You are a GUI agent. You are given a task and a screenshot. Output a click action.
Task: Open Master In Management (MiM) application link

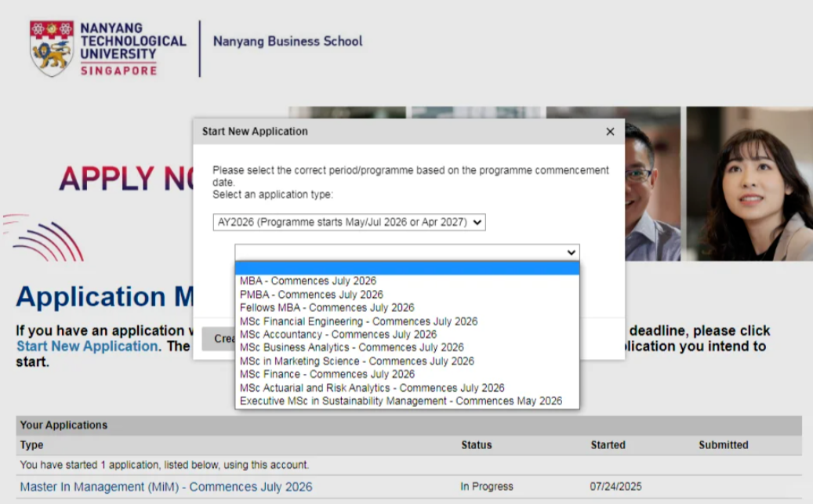(x=166, y=487)
